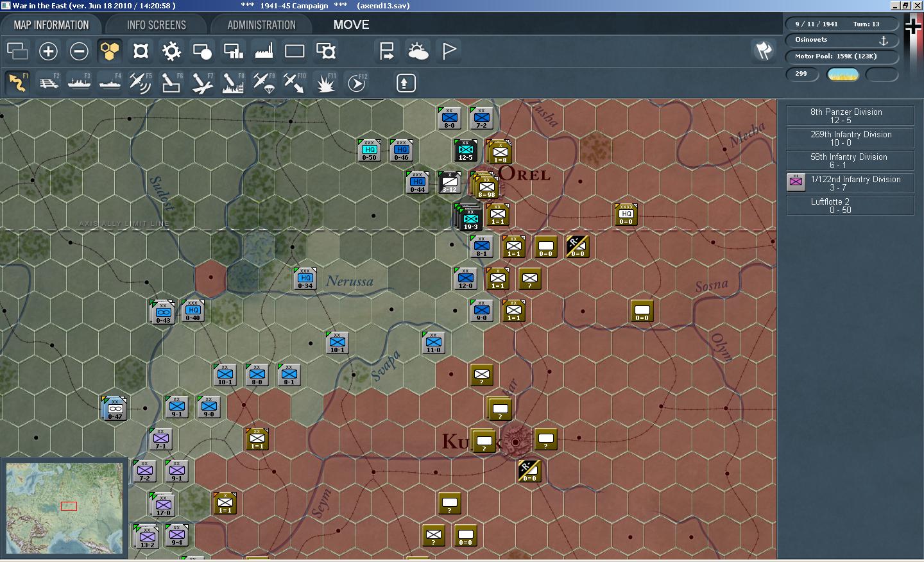Click the pennant flag map icon
The image size is (924, 562).
pos(449,51)
